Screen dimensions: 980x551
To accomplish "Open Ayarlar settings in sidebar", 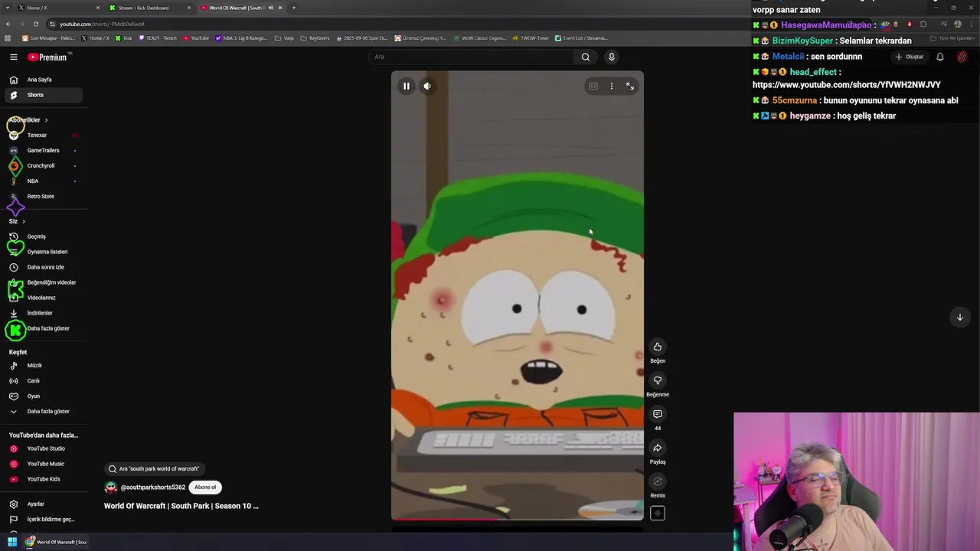I will [43, 504].
